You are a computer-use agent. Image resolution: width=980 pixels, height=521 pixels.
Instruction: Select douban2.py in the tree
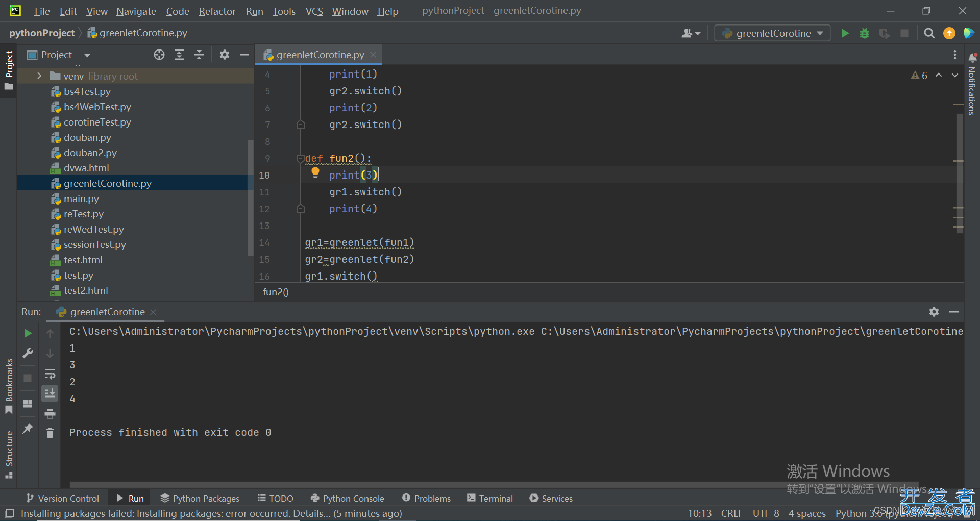click(90, 153)
